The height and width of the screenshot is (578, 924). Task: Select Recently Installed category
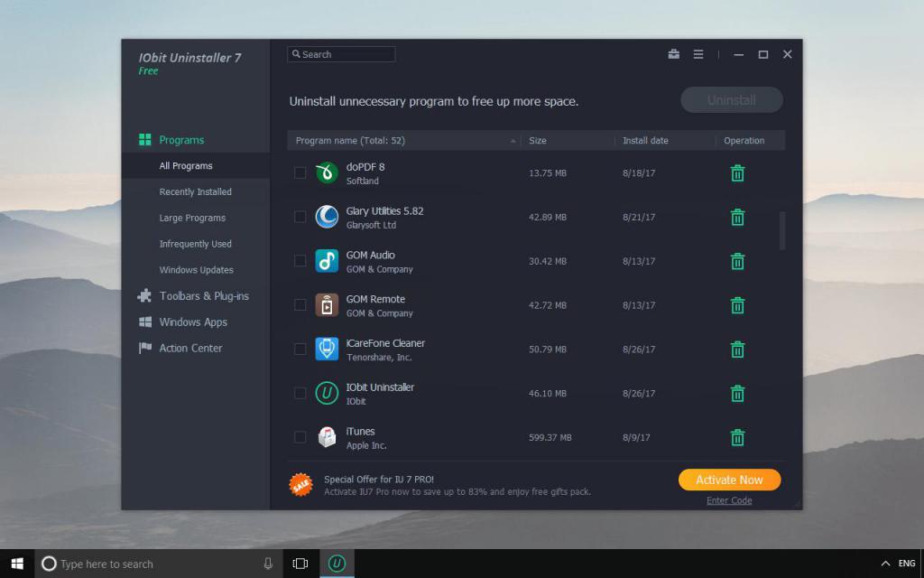pos(196,191)
